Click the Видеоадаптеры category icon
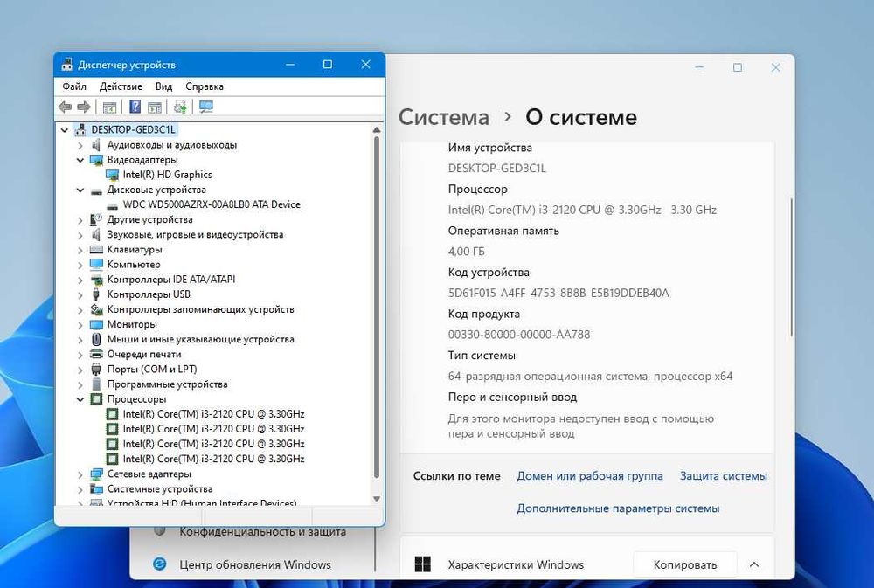This screenshot has height=588, width=874. [x=96, y=160]
